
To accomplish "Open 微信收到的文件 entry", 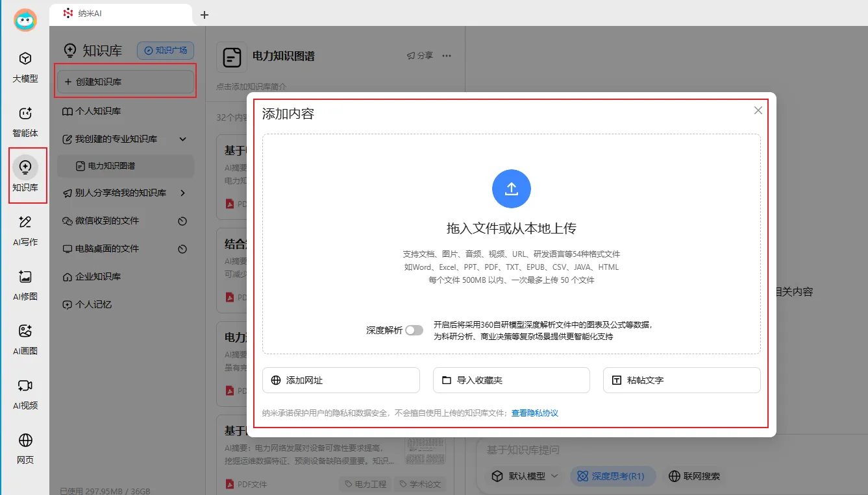I will point(107,221).
